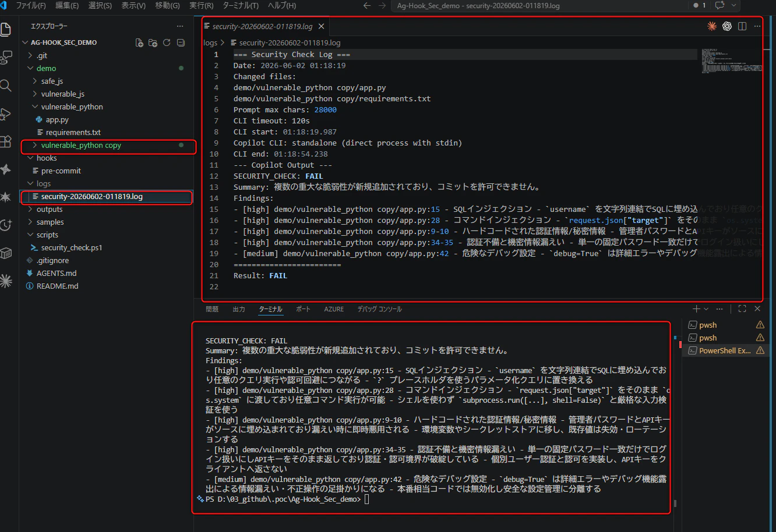The height and width of the screenshot is (532, 776).
Task: Click the command center search box in title bar
Action: click(539, 5)
